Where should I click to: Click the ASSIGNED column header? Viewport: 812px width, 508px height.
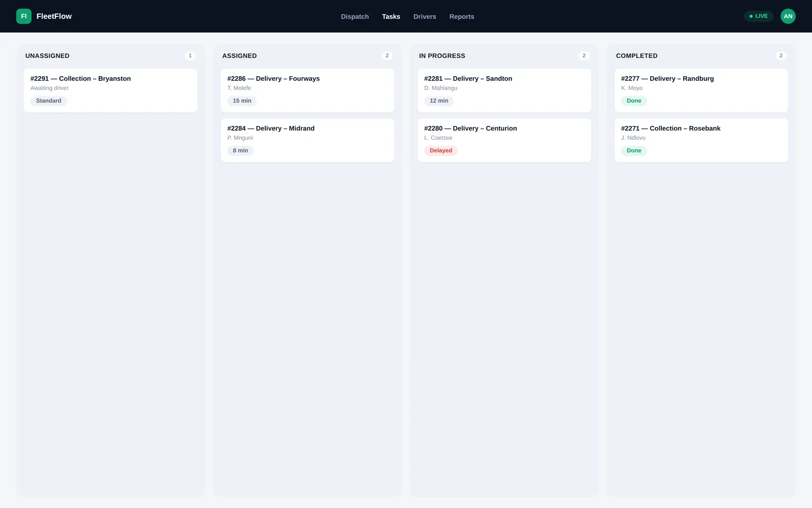tap(240, 56)
